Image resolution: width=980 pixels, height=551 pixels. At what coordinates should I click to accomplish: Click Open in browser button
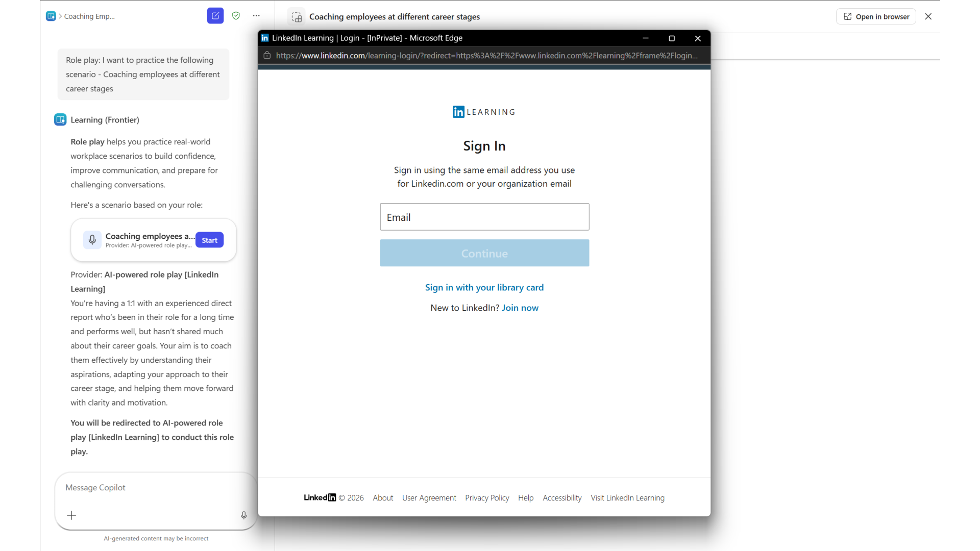pyautogui.click(x=876, y=16)
